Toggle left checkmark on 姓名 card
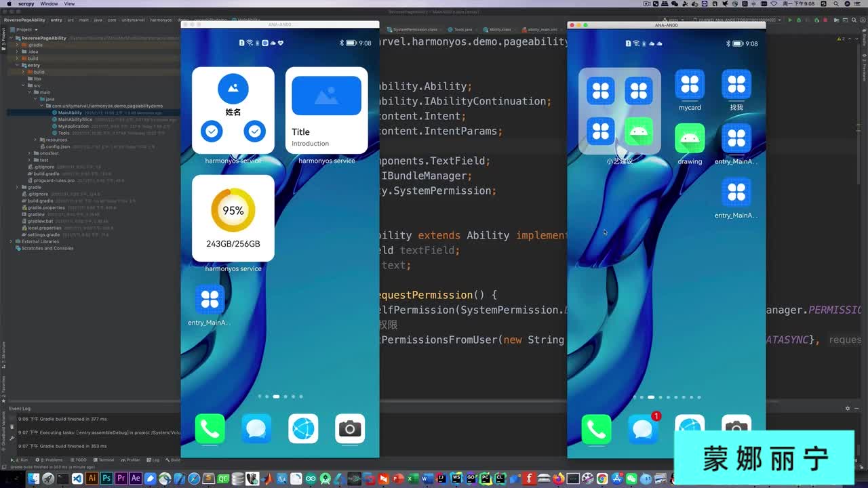 (x=212, y=131)
